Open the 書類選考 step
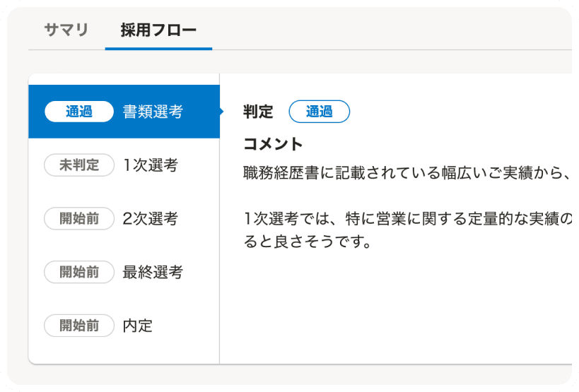This screenshot has height=392, width=579. point(153,112)
